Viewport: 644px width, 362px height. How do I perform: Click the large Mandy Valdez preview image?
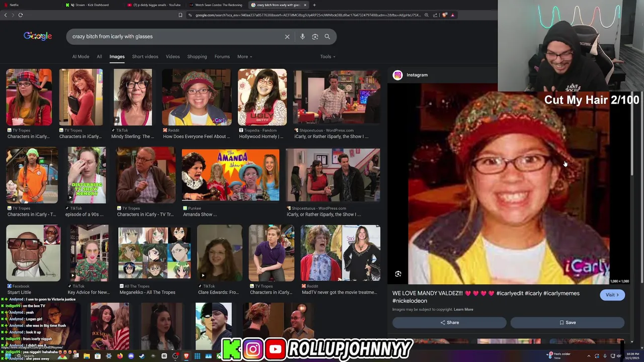click(x=509, y=185)
